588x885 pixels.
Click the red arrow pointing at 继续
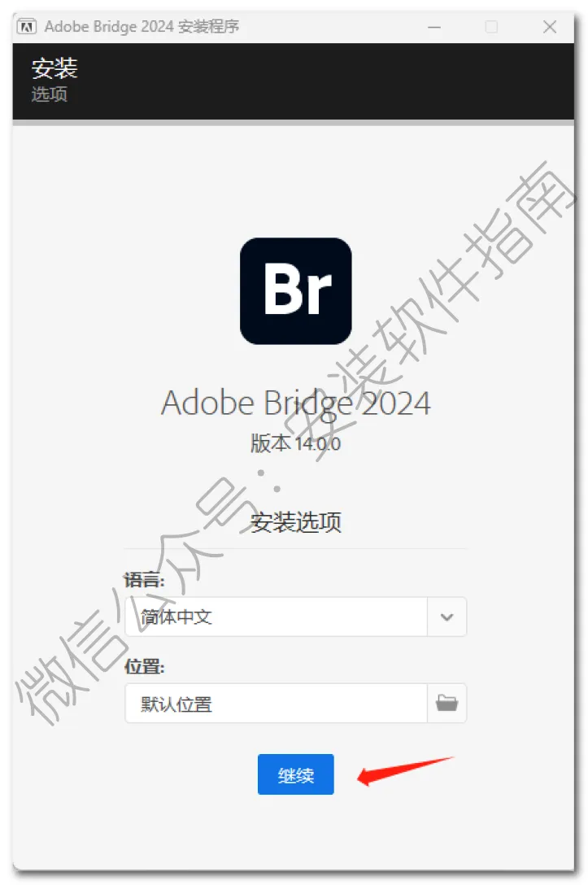tap(405, 770)
